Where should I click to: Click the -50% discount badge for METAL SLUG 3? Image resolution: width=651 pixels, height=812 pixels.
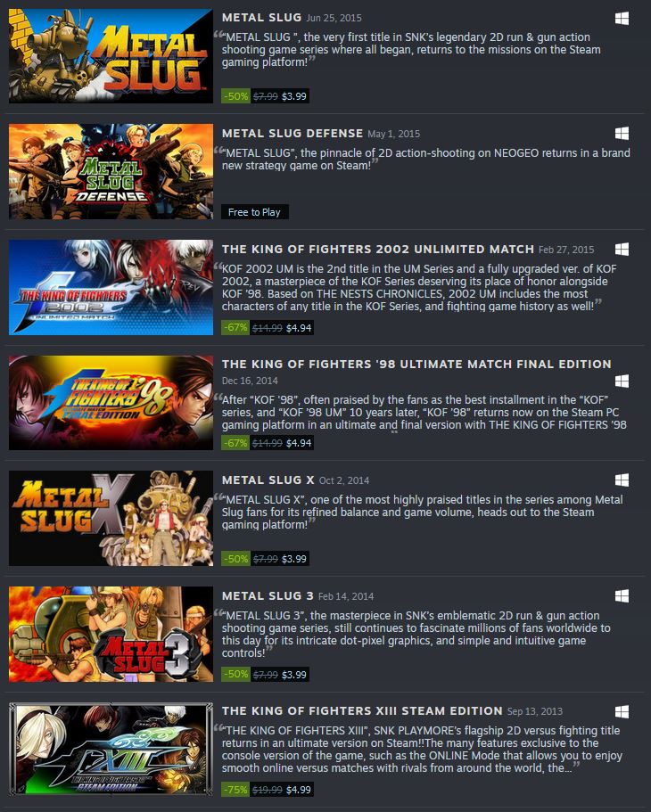235,674
